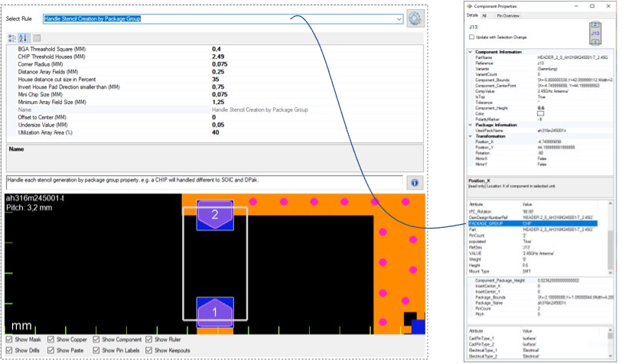Select the Minimum Array Field Size (MM) row
Screen dimensions: 622x364
coord(215,102)
